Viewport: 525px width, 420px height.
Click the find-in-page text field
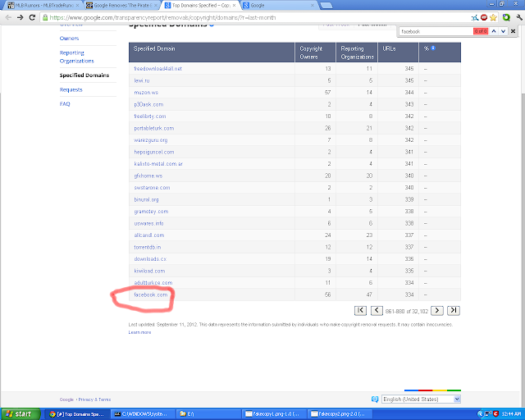coord(436,31)
